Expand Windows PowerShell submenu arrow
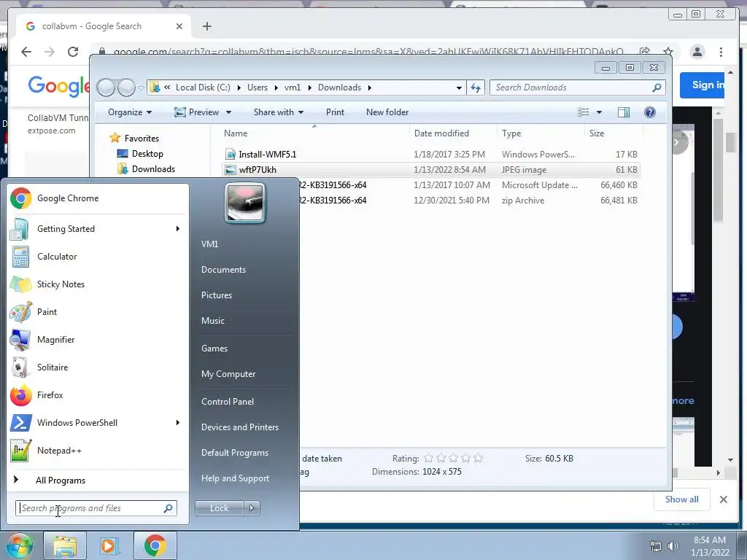 coord(178,423)
